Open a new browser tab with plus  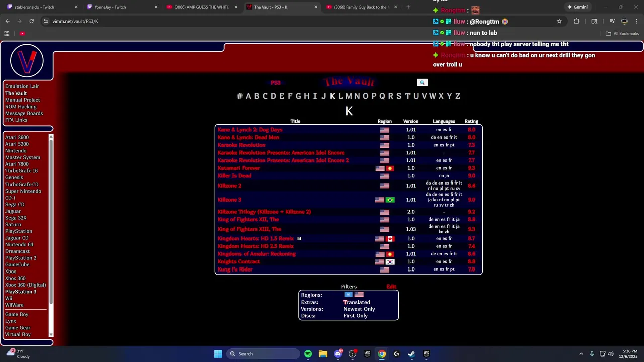pyautogui.click(x=408, y=7)
